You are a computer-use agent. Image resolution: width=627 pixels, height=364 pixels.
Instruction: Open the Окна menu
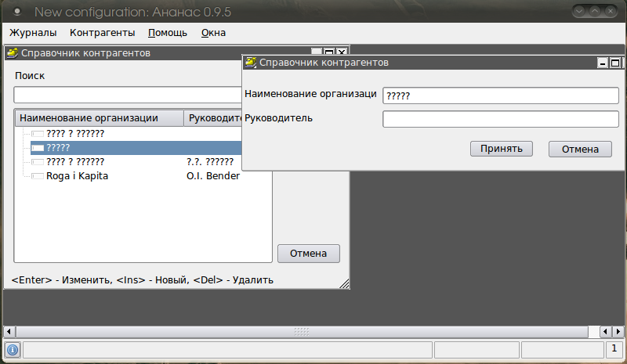pyautogui.click(x=213, y=33)
